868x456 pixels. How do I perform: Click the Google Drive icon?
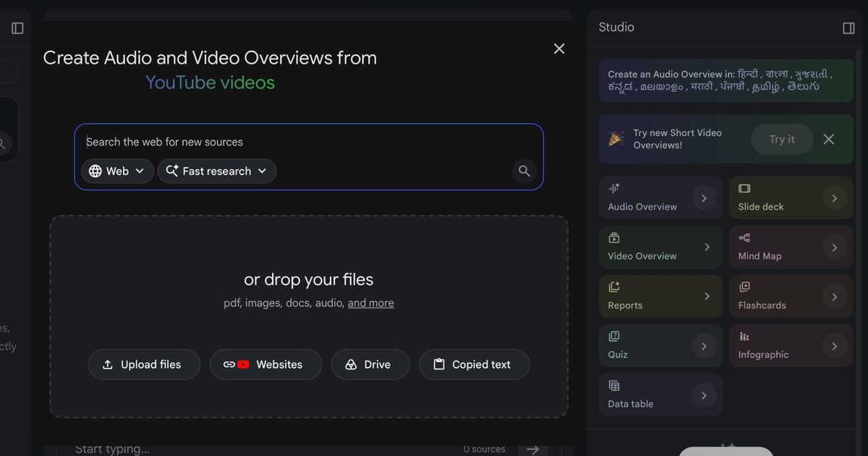[x=351, y=365]
